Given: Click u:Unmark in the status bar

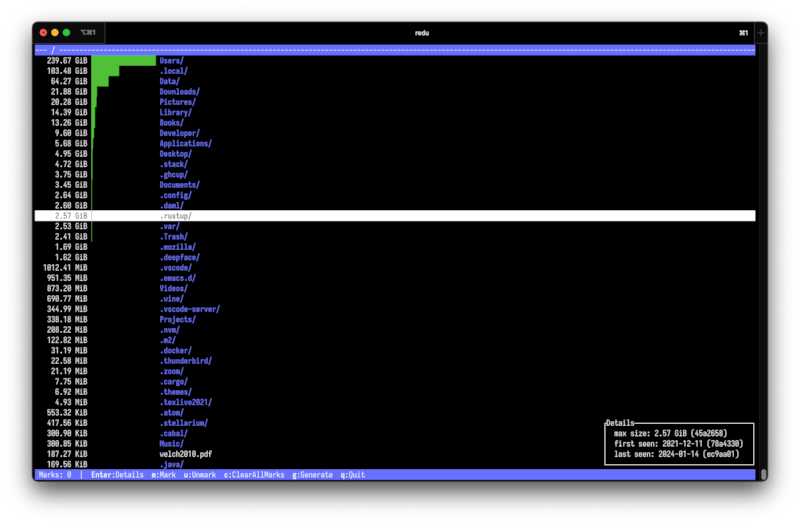Looking at the screenshot, I should pos(199,475).
